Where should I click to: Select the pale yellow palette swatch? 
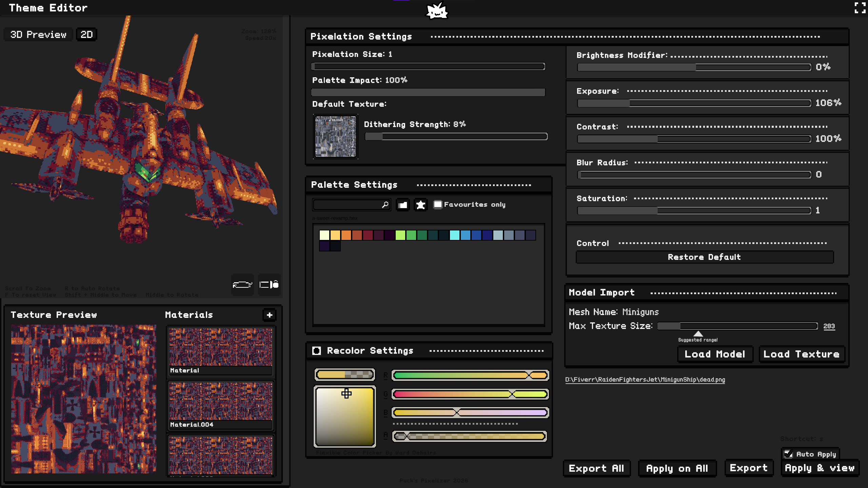(324, 235)
